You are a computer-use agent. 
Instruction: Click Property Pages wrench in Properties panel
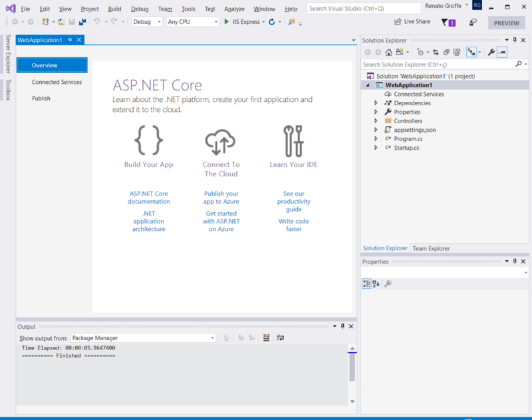388,284
